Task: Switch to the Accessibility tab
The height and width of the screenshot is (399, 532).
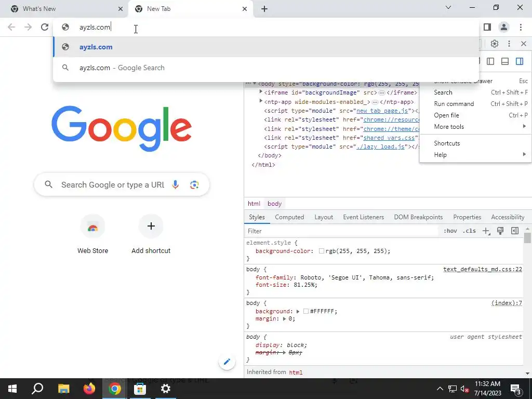Action: 508,217
